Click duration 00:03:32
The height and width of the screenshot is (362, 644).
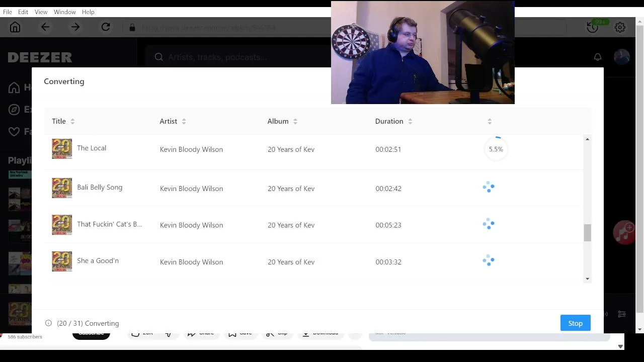tap(388, 262)
